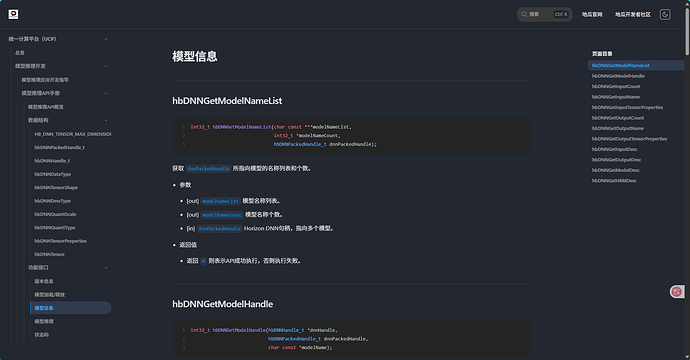690x360 pixels.
Task: Collapse the 模型推理开发 chevron
Action: pyautogui.click(x=106, y=66)
